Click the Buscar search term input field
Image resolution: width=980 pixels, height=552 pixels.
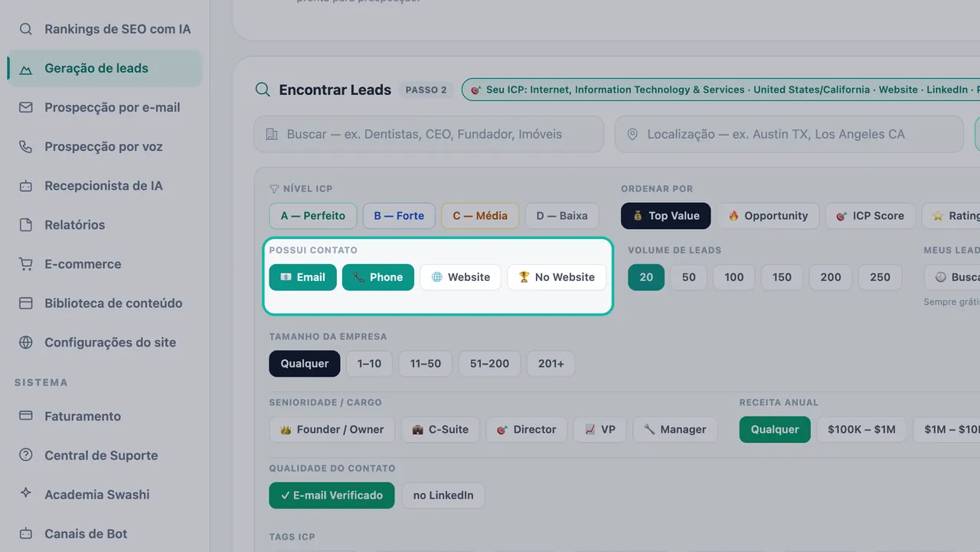pyautogui.click(x=429, y=134)
